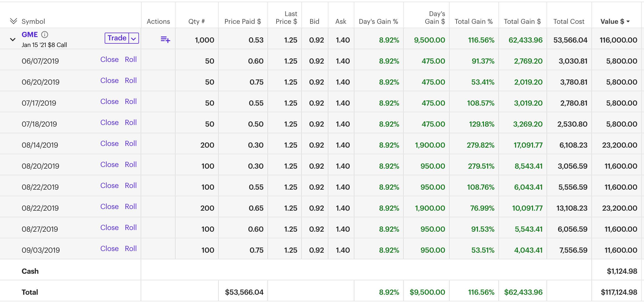
Task: Click the 76.99% total gain cell
Action: pos(482,208)
